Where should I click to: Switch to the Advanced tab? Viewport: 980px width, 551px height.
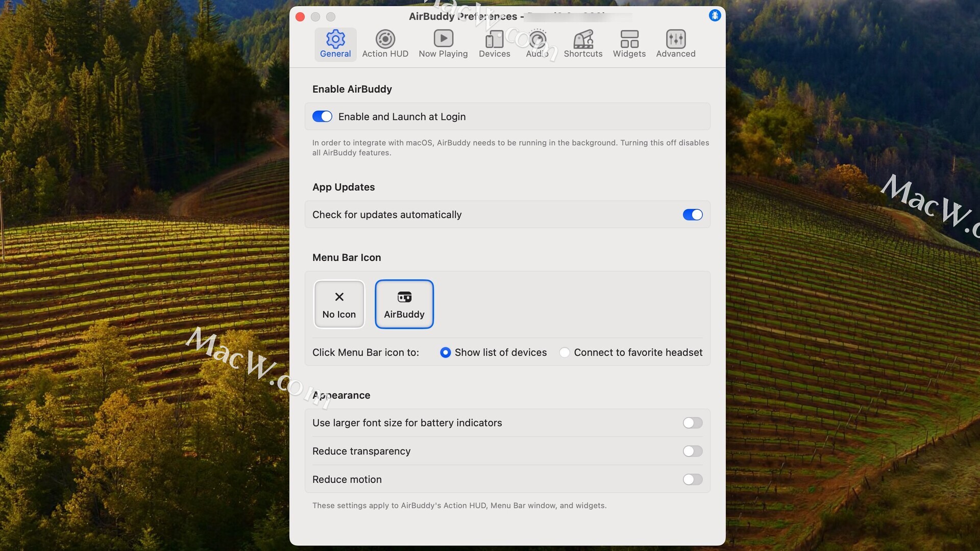click(675, 44)
